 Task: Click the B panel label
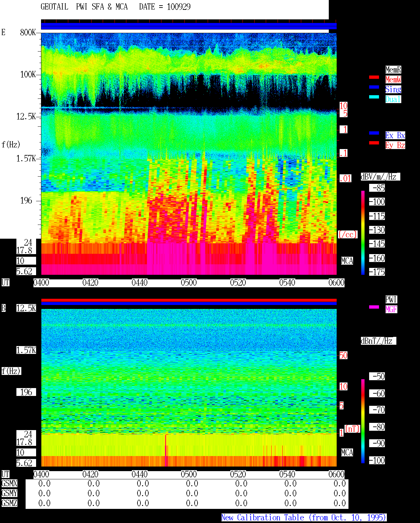pos(4,308)
